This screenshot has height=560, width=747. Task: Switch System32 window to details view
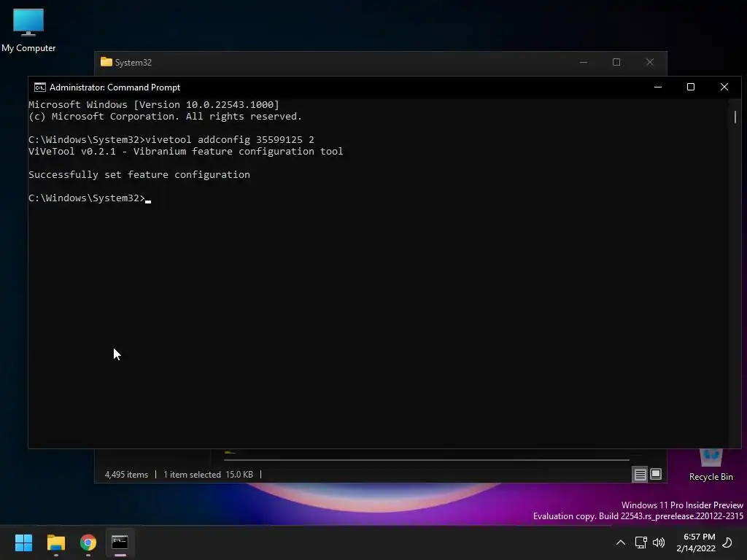[x=640, y=474]
